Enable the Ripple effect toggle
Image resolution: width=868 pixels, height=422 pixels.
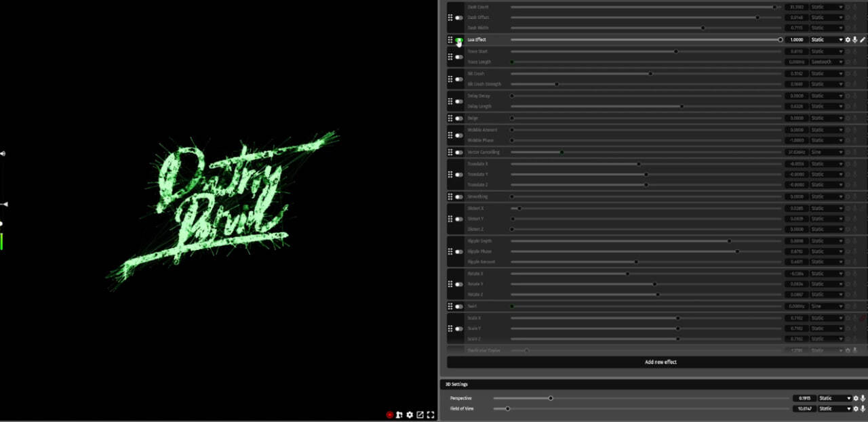point(459,251)
